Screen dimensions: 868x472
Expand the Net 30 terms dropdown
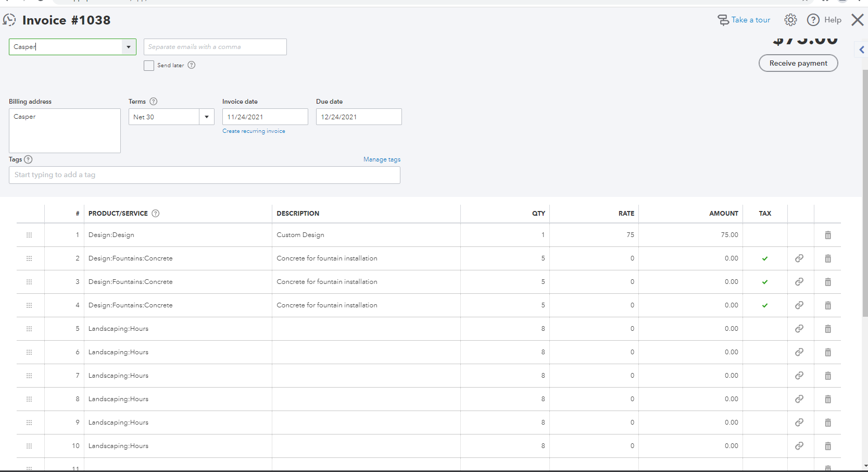coord(207,117)
